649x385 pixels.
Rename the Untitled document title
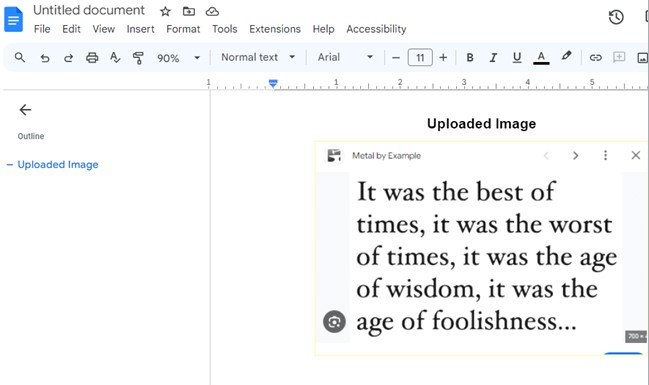coord(89,10)
